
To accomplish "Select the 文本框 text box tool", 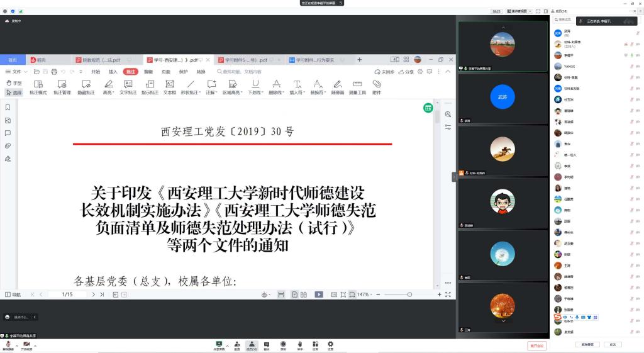I will click(170, 87).
